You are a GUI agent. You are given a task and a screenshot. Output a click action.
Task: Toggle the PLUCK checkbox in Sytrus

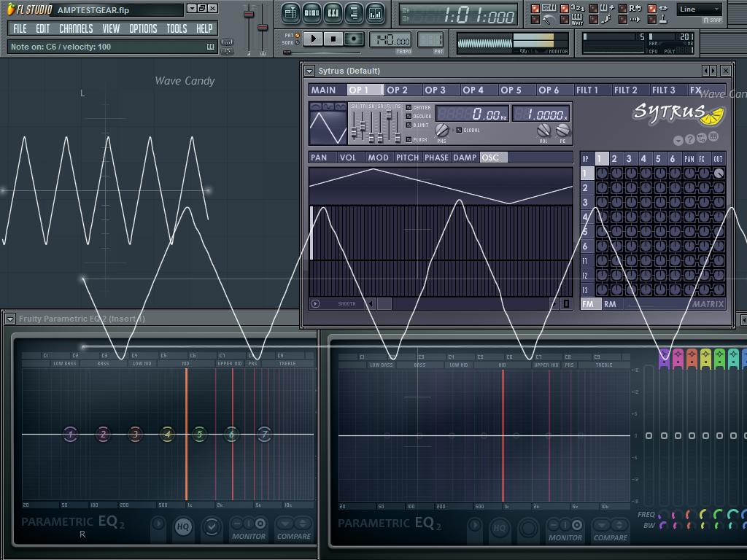409,139
